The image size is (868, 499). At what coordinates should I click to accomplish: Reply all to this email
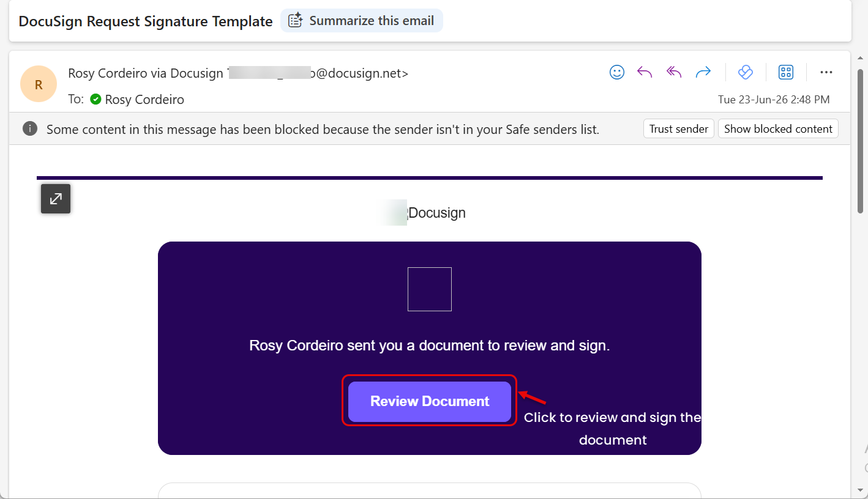pos(674,72)
